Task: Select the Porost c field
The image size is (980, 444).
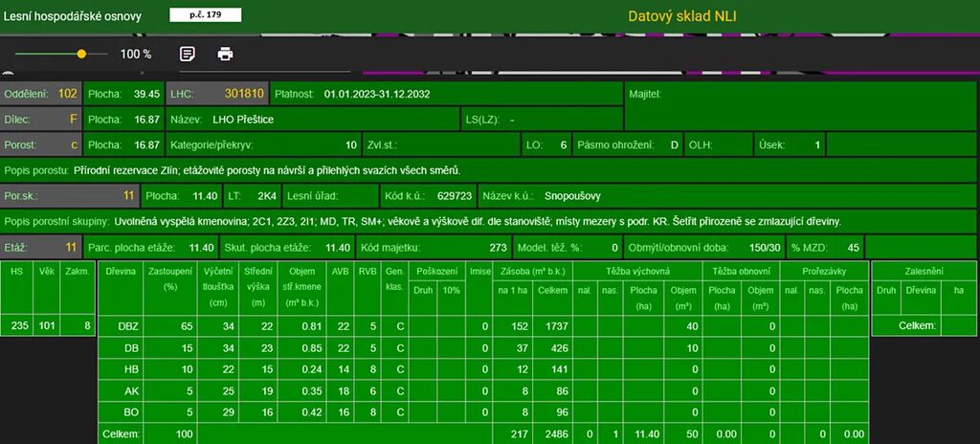Action: (41, 145)
